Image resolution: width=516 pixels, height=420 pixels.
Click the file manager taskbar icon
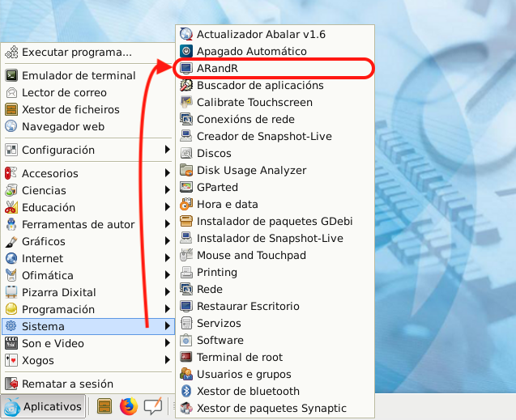coord(104,406)
